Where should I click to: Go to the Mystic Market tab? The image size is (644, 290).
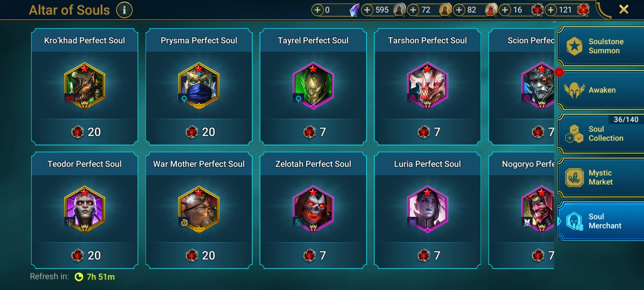(601, 177)
